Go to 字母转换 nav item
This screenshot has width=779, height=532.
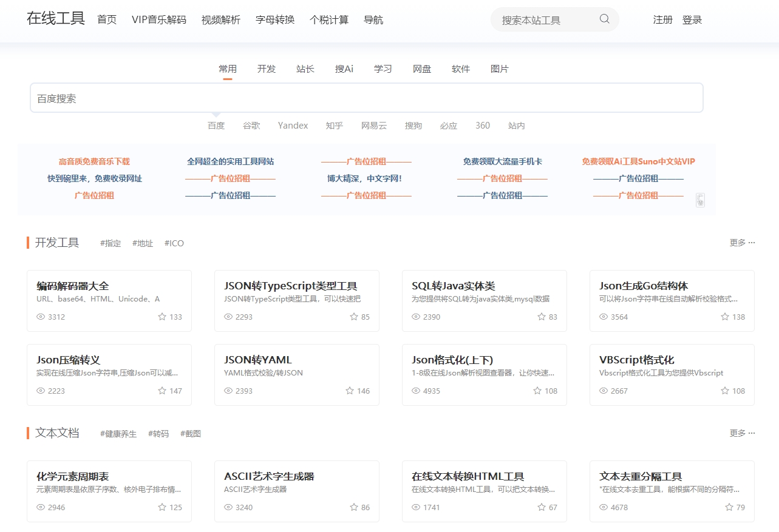point(275,19)
